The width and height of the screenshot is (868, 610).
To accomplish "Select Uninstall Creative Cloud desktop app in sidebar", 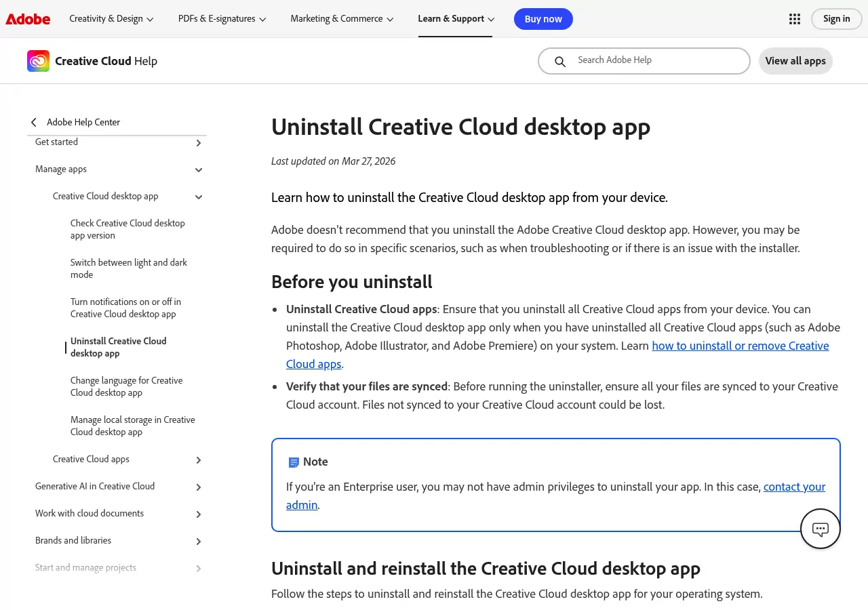I will 118,347.
